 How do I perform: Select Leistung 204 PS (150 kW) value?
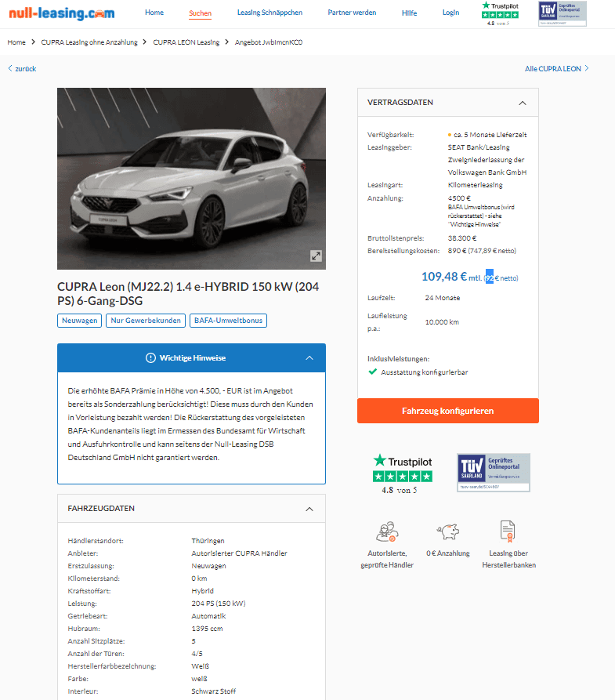pyautogui.click(x=219, y=603)
